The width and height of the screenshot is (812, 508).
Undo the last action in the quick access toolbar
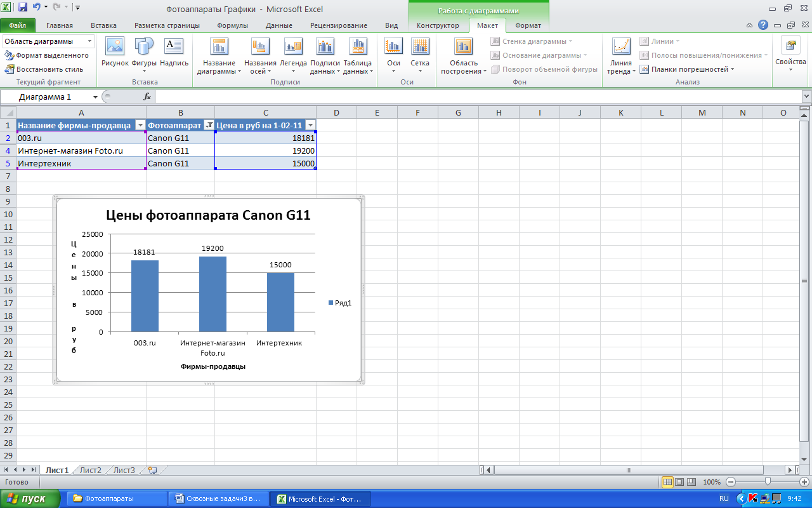(x=37, y=8)
